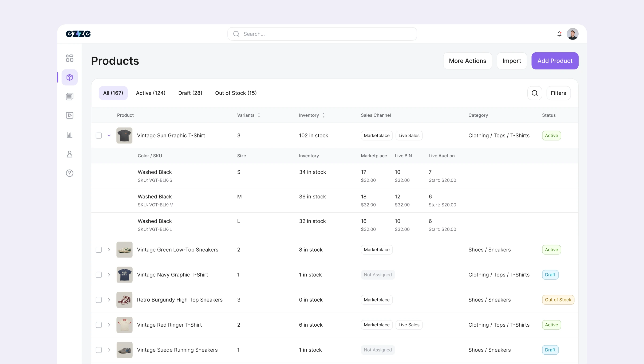Check the Vintage Green Low-Top Sneakers checkbox
The height and width of the screenshot is (364, 644).
[x=99, y=250]
